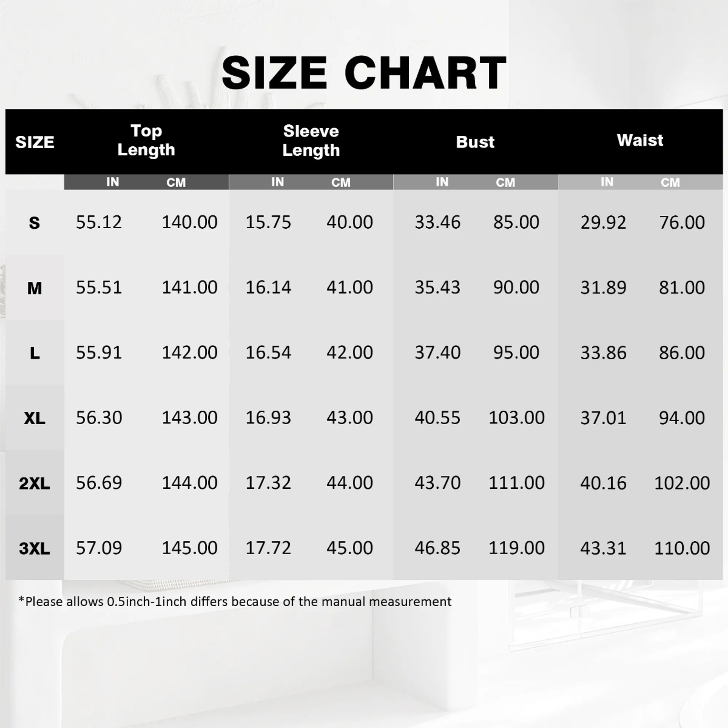Select the XL size row label
The width and height of the screenshot is (728, 728).
point(35,419)
